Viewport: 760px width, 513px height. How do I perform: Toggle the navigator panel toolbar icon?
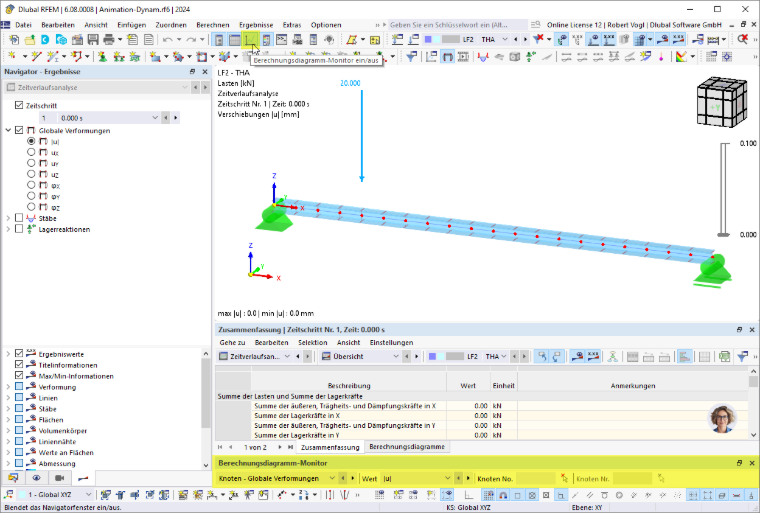click(219, 40)
